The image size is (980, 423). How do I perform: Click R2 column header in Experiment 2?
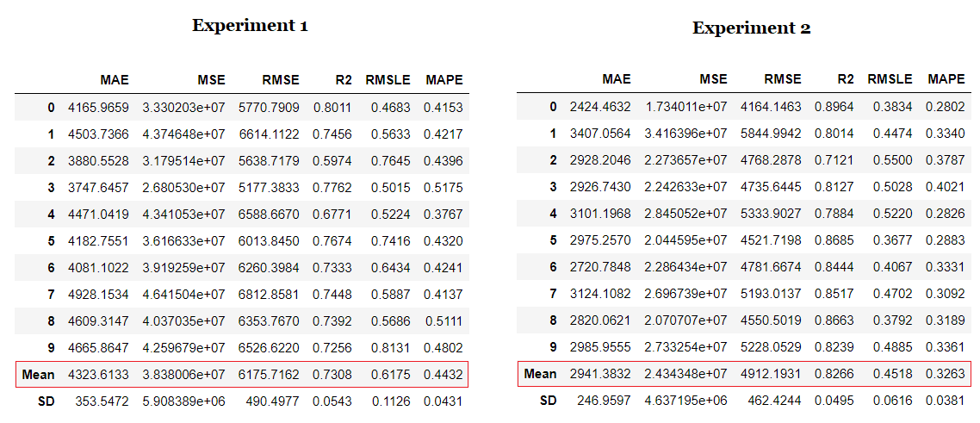(845, 79)
